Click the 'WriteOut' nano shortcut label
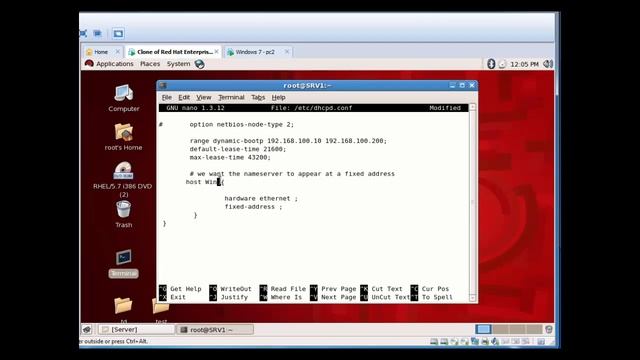This screenshot has height=360, width=640. click(236, 289)
